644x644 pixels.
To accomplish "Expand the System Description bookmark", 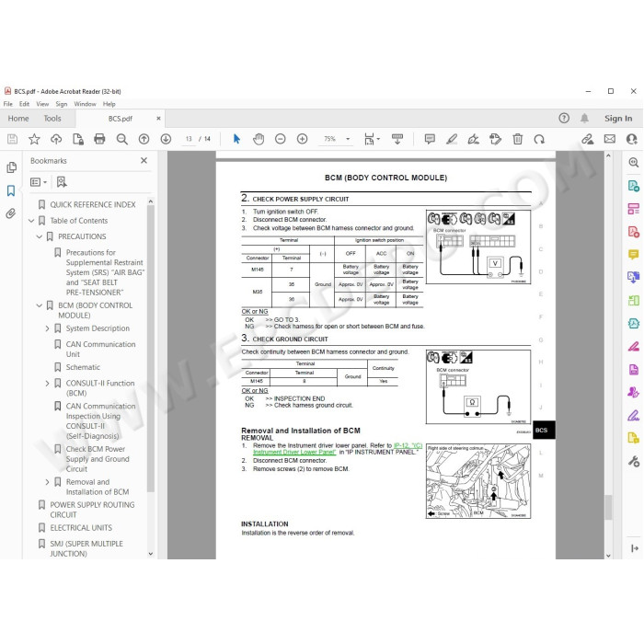I will pos(47,328).
